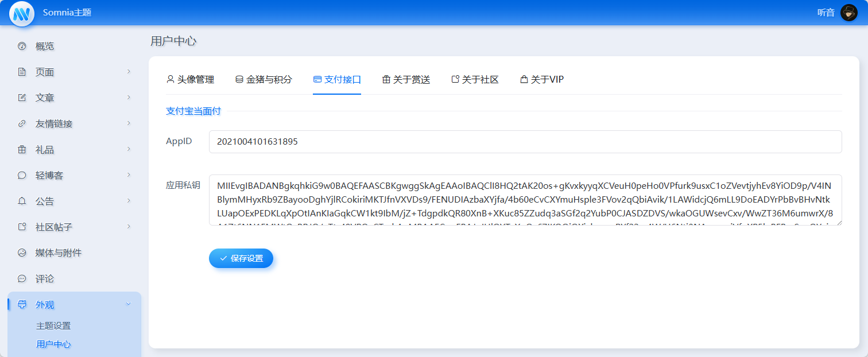Collapse the 外观 menu section
868x357 pixels.
[x=129, y=304]
